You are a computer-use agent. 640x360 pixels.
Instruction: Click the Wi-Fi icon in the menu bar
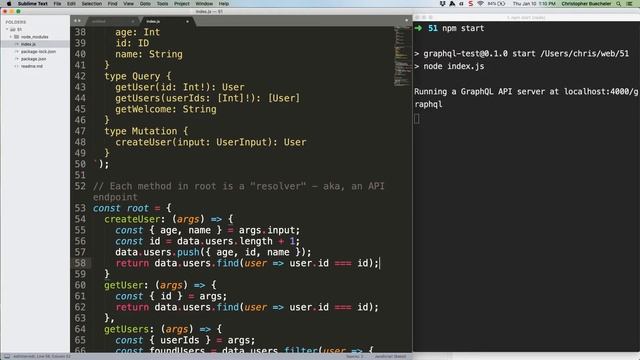pos(480,4)
